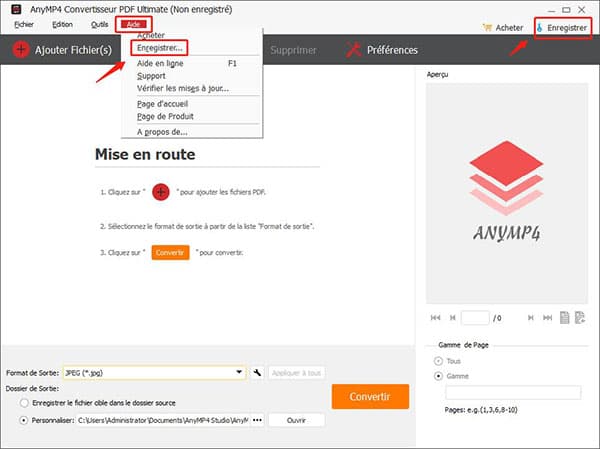Jump to last page in preview
Screen dimensions: 600x449
click(545, 318)
